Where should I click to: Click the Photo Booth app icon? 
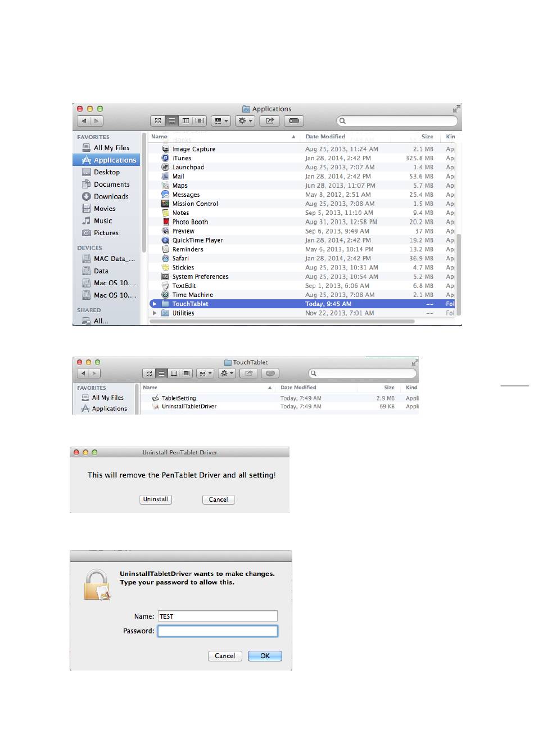click(x=165, y=222)
